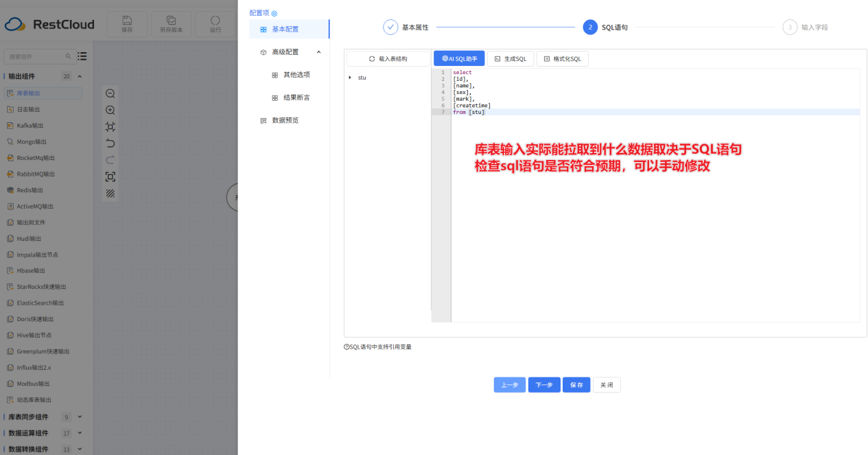Collapse the 输出组件 component group

[x=80, y=76]
